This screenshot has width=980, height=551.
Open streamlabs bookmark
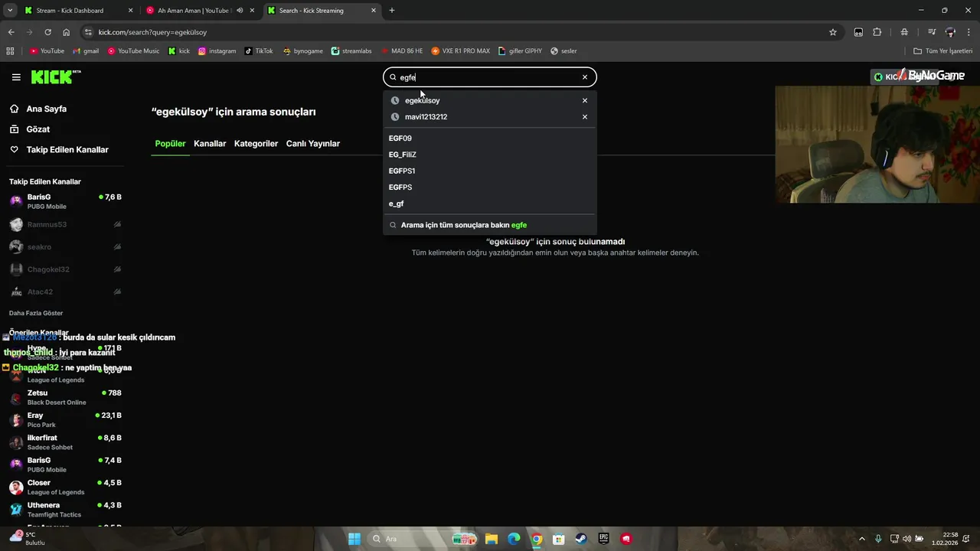coord(351,51)
